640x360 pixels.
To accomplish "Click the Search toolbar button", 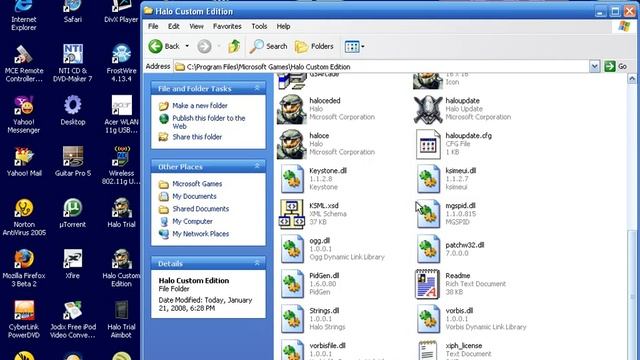I will tap(269, 47).
